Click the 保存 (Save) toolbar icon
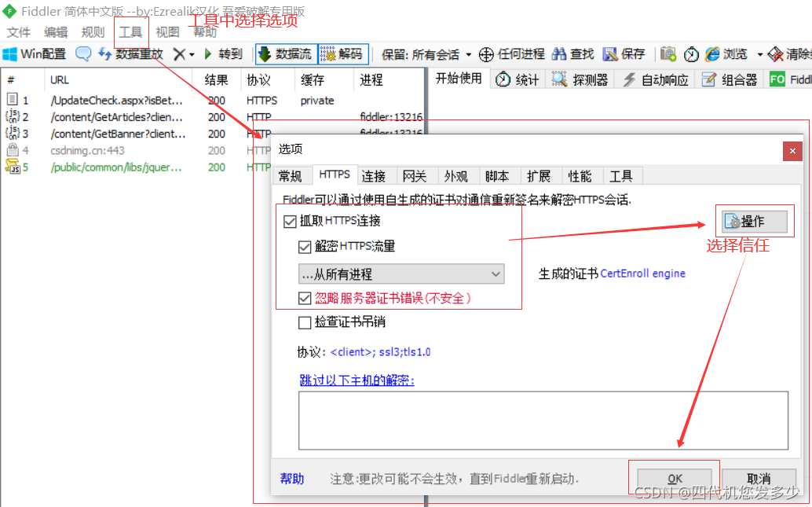812x507 pixels. tap(623, 53)
